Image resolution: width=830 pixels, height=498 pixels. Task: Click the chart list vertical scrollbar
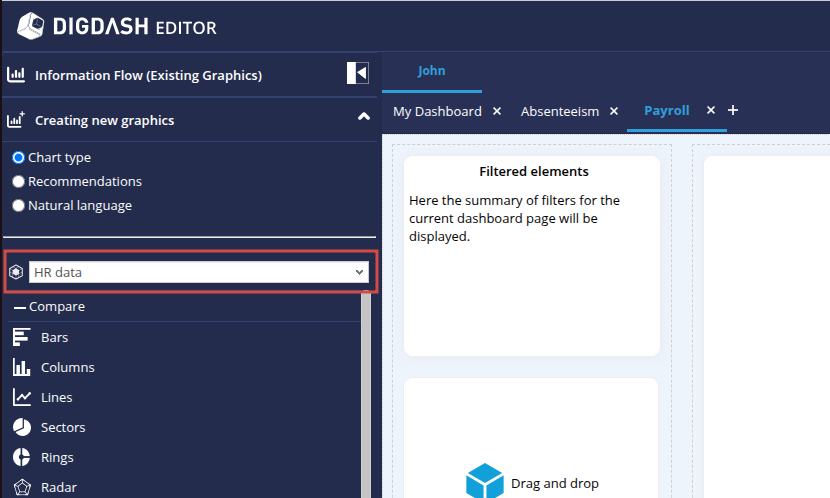[366, 400]
